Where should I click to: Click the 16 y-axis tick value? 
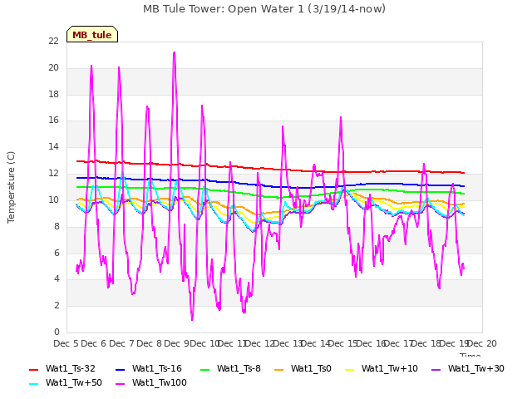(x=53, y=120)
